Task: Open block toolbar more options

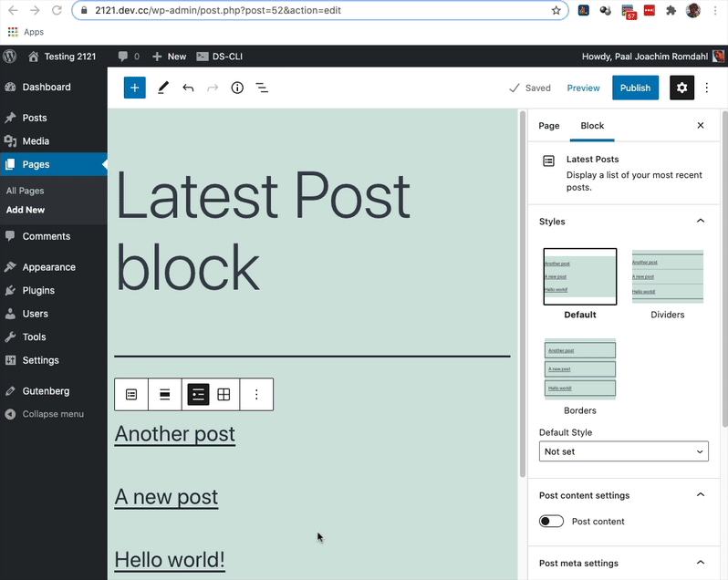Action: (x=256, y=394)
